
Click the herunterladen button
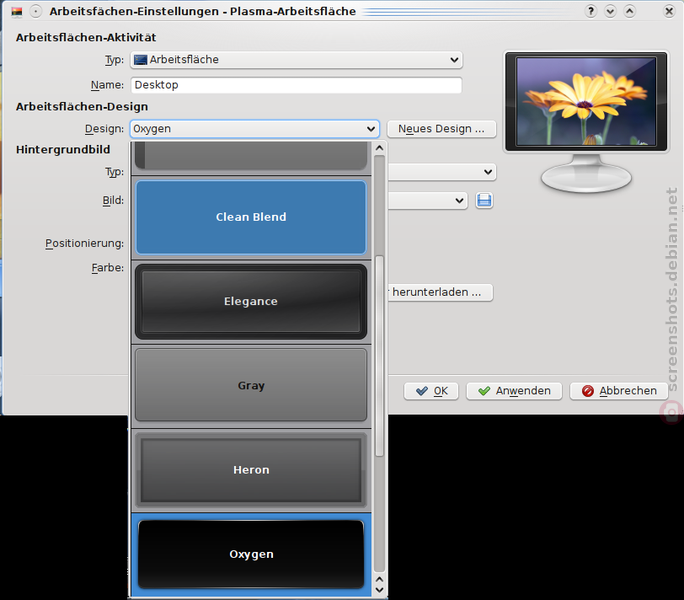pos(440,292)
